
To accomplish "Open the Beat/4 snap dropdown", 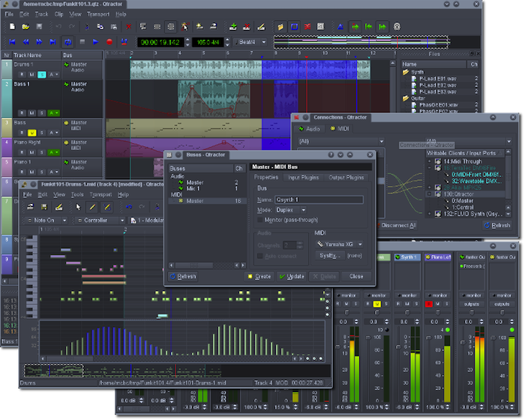I will pyautogui.click(x=249, y=42).
